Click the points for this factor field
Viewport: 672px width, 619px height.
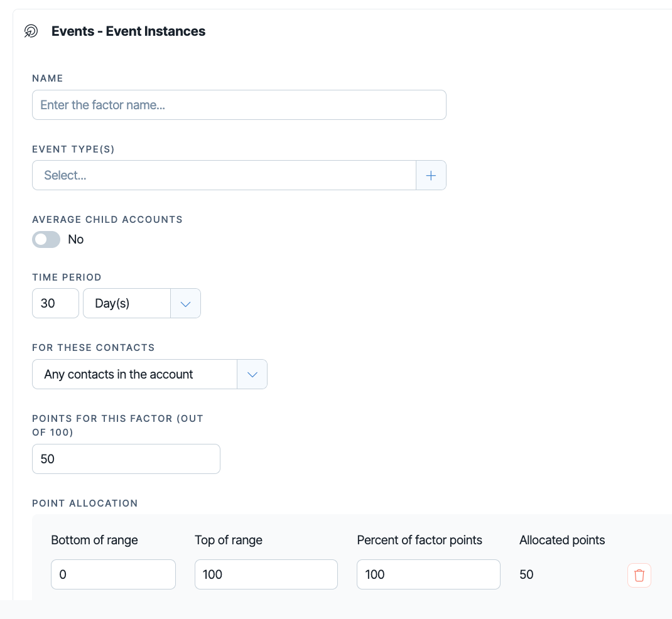point(126,459)
